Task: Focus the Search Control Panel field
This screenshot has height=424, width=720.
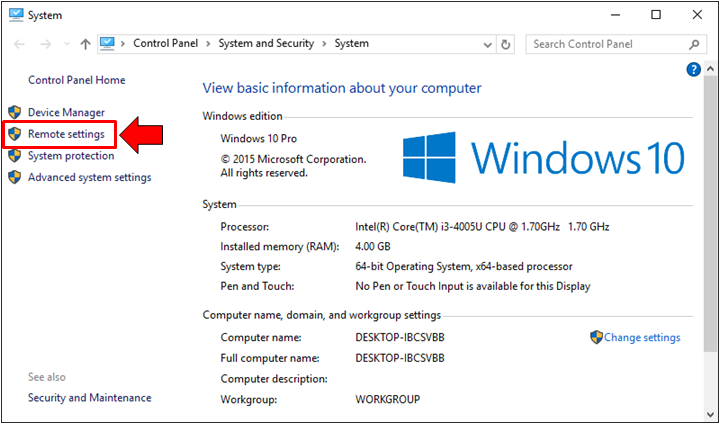Action: point(605,45)
